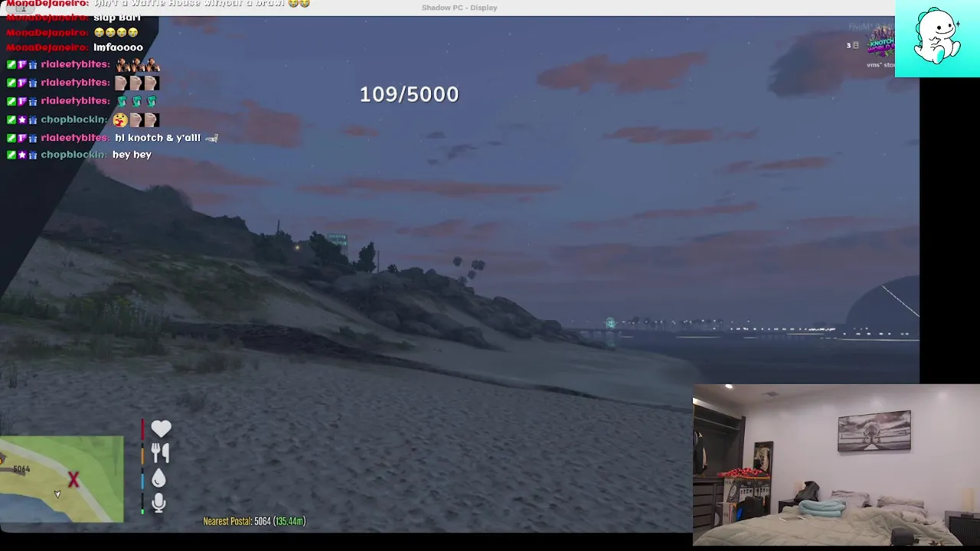Click chopblockin username on the hey hey message

(73, 155)
